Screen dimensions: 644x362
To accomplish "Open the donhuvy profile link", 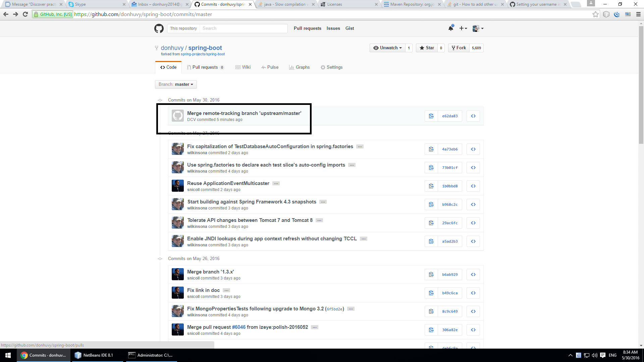I will [172, 48].
